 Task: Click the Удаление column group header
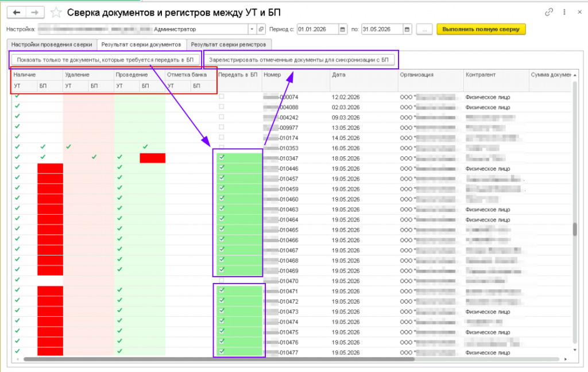pos(88,75)
